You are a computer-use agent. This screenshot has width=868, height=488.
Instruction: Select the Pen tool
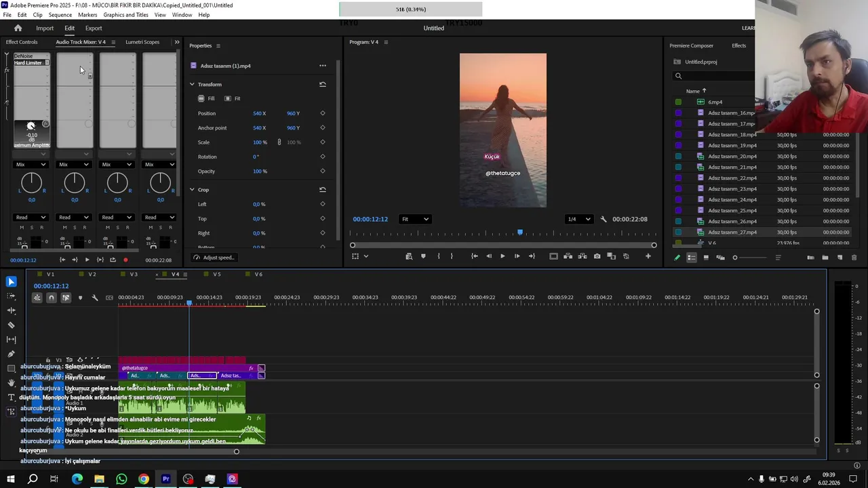pyautogui.click(x=11, y=354)
